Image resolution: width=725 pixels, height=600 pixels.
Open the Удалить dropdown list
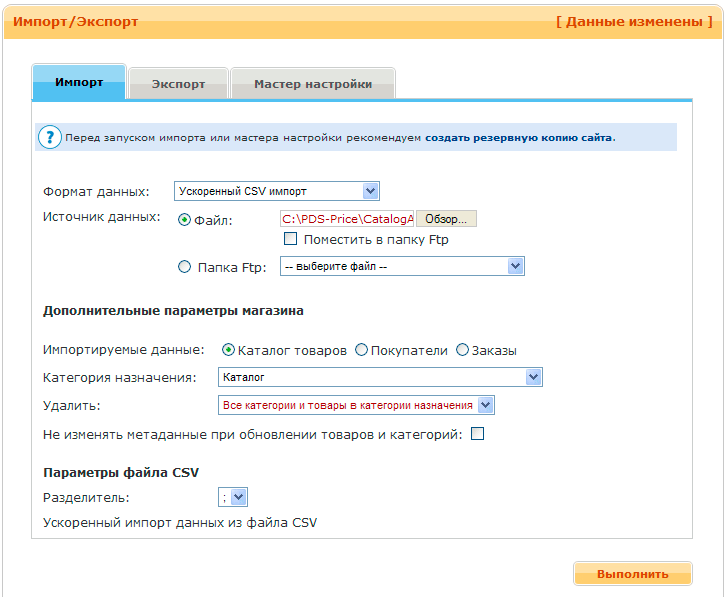coord(356,405)
